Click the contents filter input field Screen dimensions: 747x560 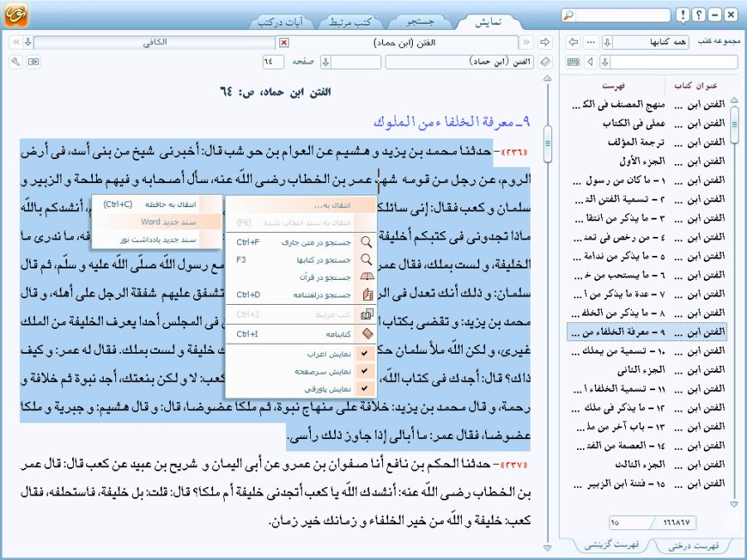click(674, 62)
